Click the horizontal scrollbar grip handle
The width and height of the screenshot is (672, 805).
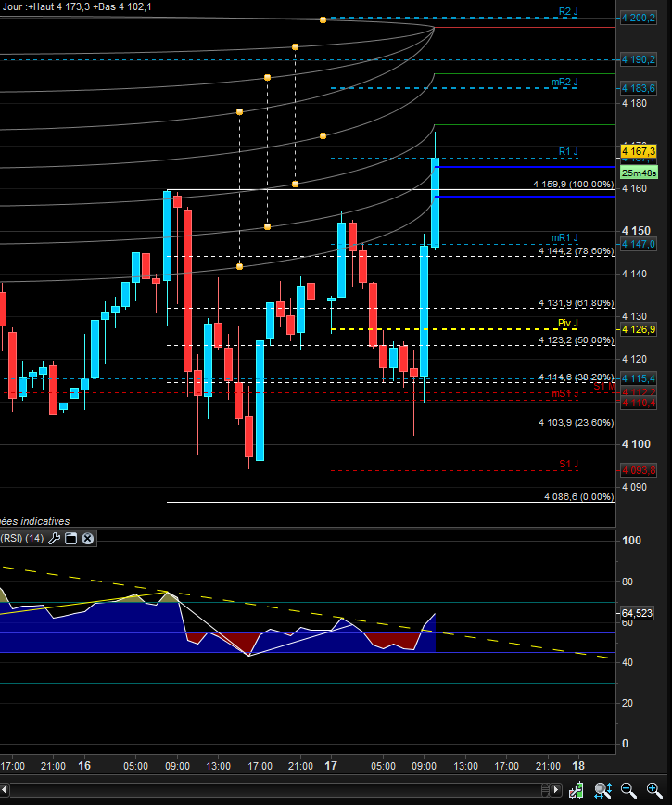pyautogui.click(x=545, y=789)
